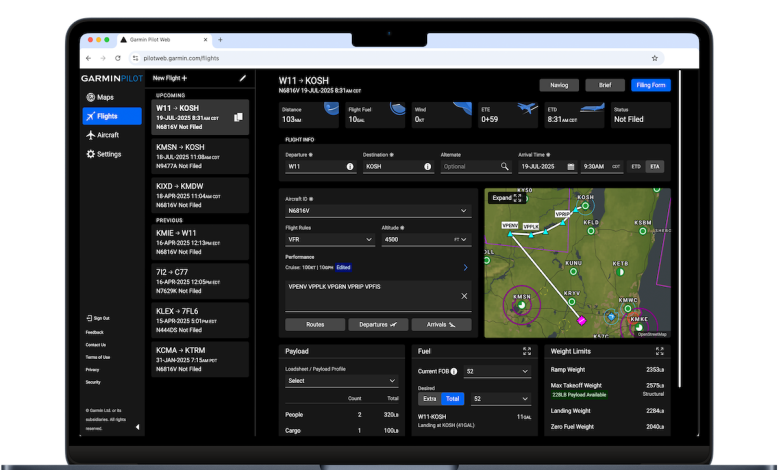Select Extra desired fuel mode

(429, 399)
